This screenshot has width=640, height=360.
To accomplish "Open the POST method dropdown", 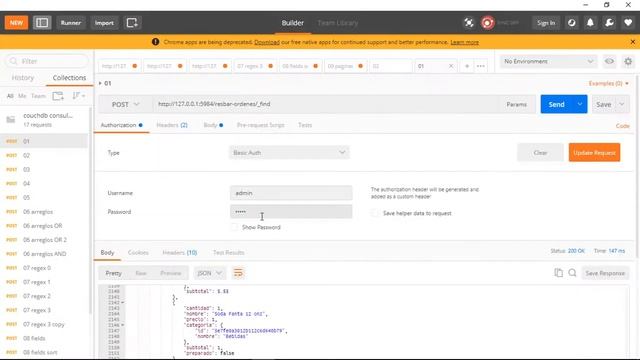I will (x=126, y=104).
